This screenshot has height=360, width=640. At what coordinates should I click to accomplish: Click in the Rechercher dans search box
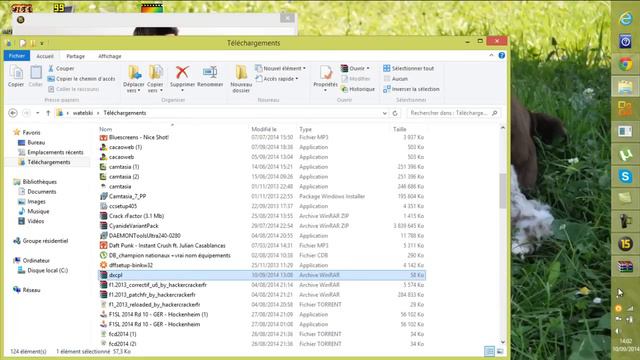(453, 113)
